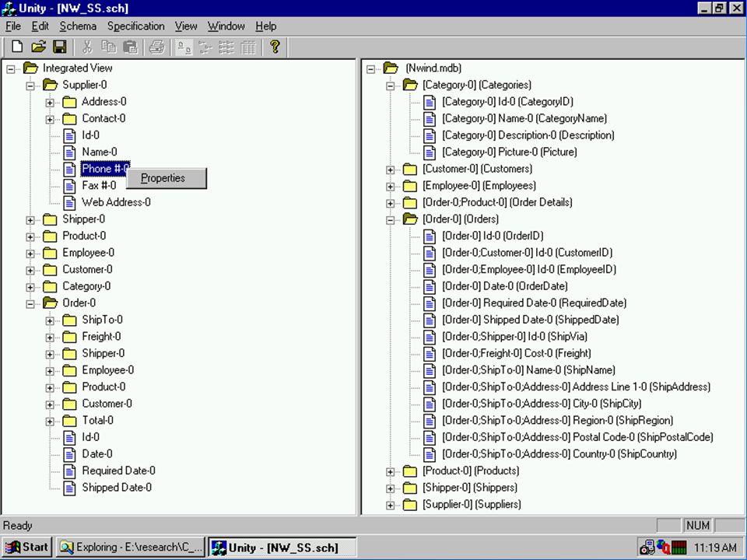Open the View menu
Viewport: 747px width, 560px height.
click(186, 26)
